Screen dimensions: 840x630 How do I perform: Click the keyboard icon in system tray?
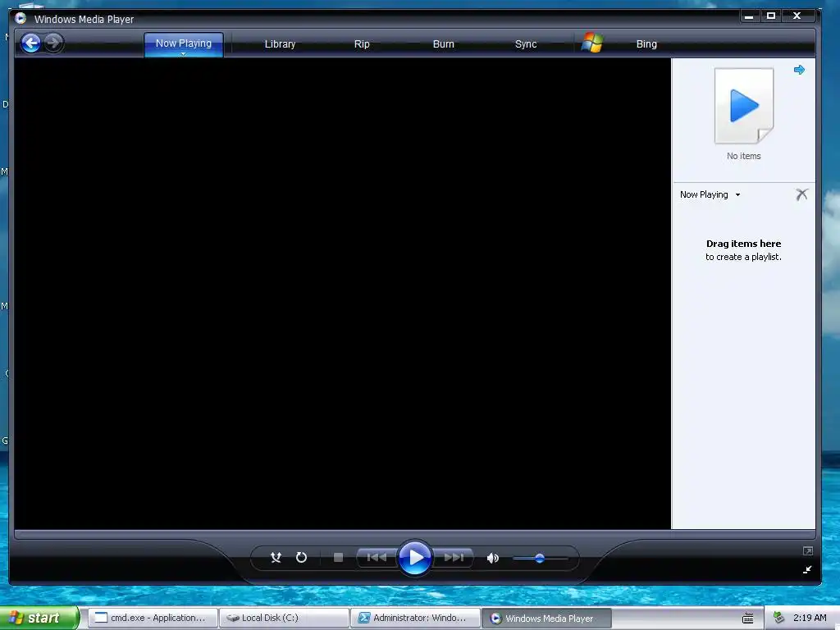pos(748,619)
